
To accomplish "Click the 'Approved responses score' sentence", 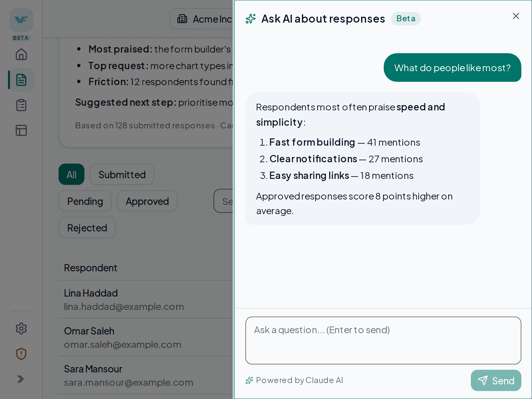I will [x=354, y=203].
